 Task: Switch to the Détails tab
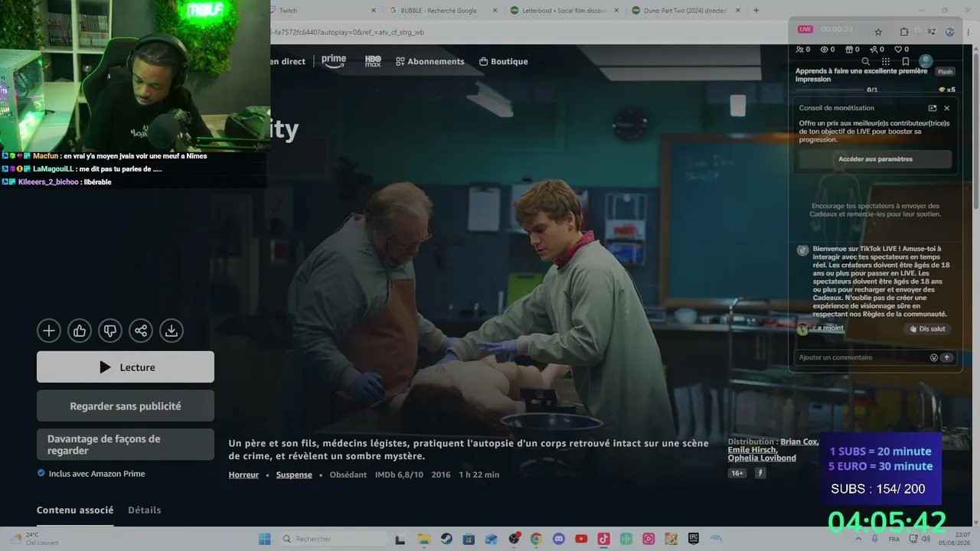coord(145,510)
